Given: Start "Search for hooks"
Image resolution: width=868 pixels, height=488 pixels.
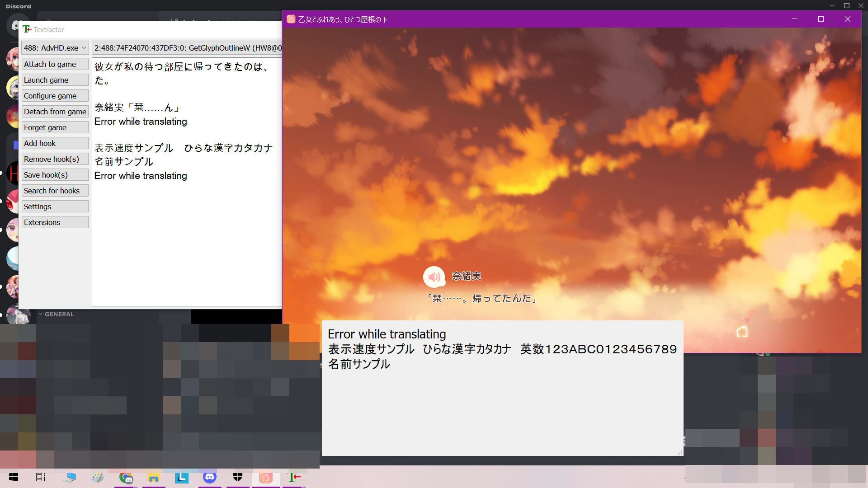Looking at the screenshot, I should [55, 190].
